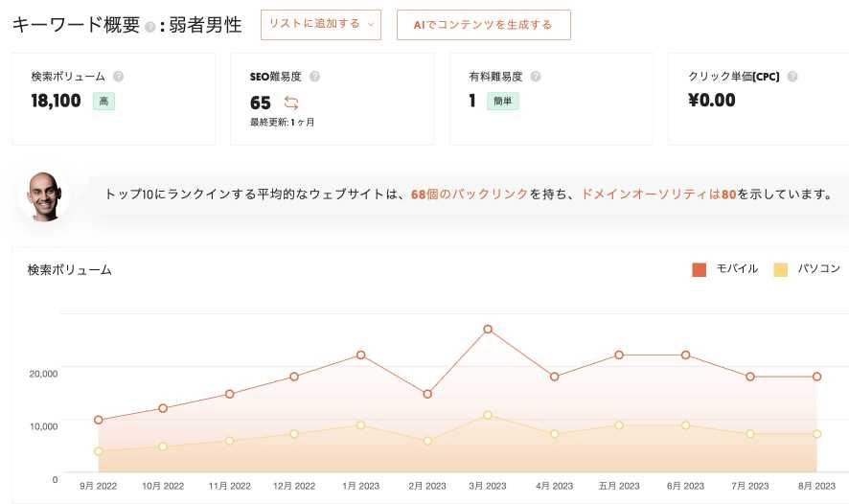Click the 五月 2023 axis label
This screenshot has width=849, height=504.
pos(619,486)
